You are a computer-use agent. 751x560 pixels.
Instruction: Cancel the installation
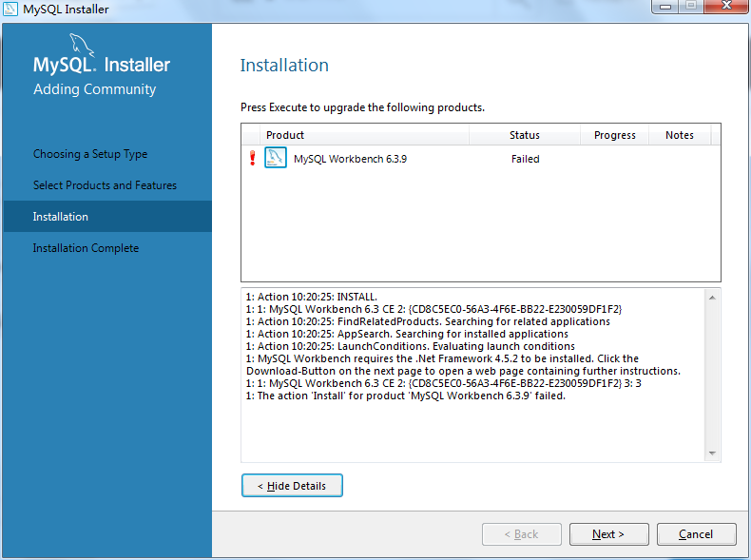697,534
